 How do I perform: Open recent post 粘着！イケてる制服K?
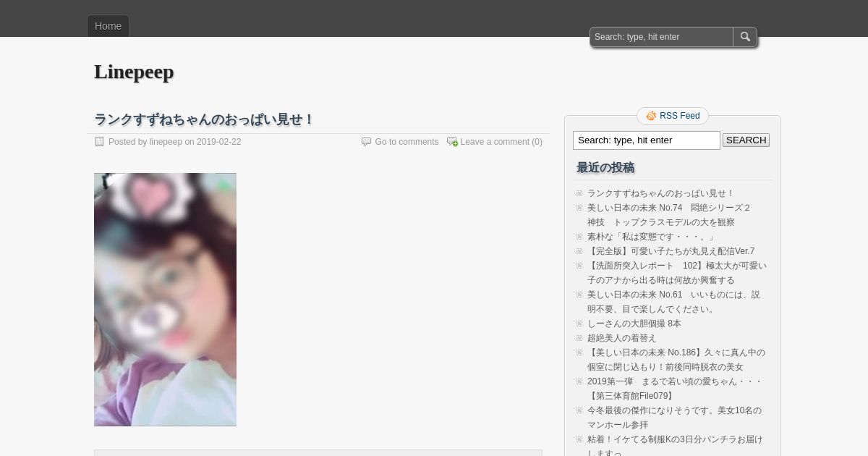coord(675,446)
